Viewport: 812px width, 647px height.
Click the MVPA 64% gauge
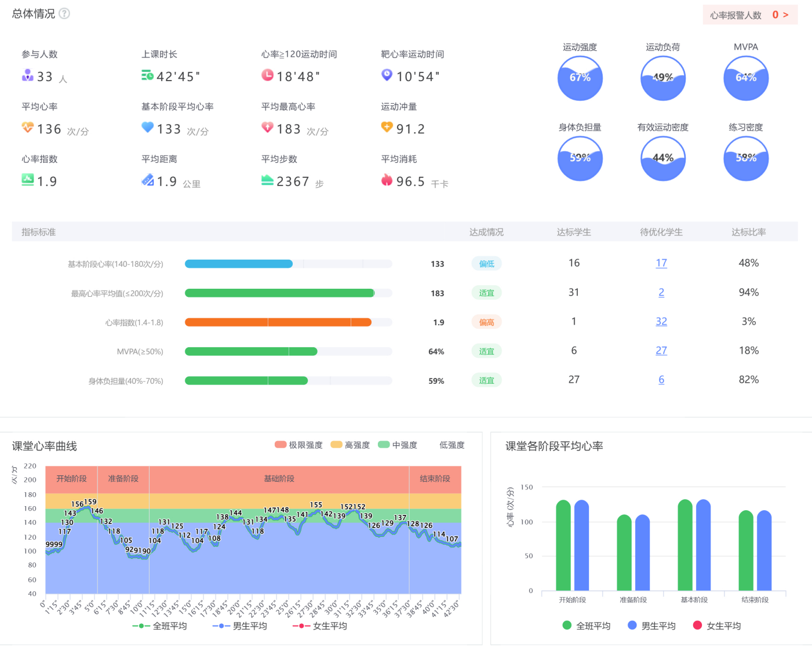tap(746, 78)
